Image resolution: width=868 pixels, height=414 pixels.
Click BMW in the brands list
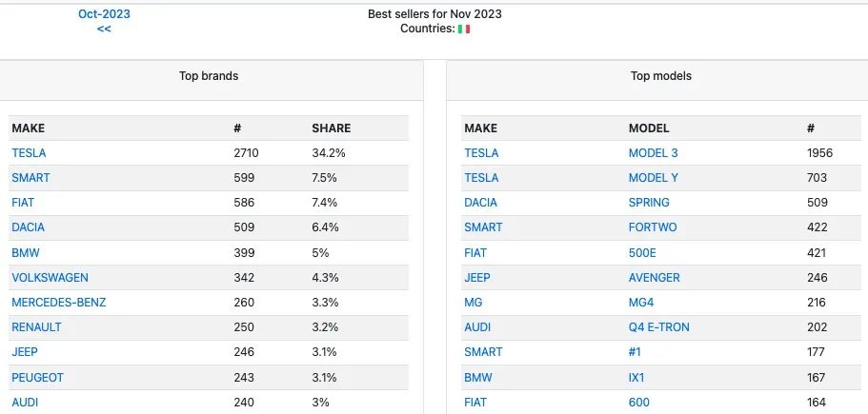[x=26, y=253]
